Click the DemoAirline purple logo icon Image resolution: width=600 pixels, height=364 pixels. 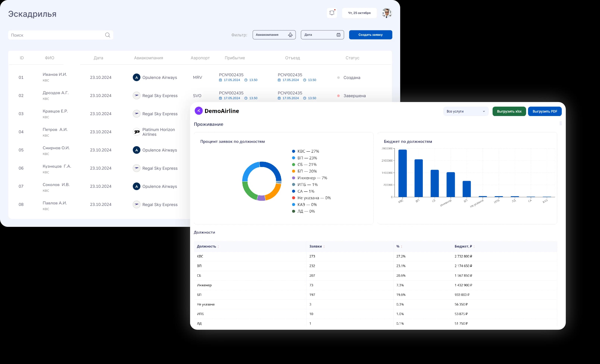[199, 111]
